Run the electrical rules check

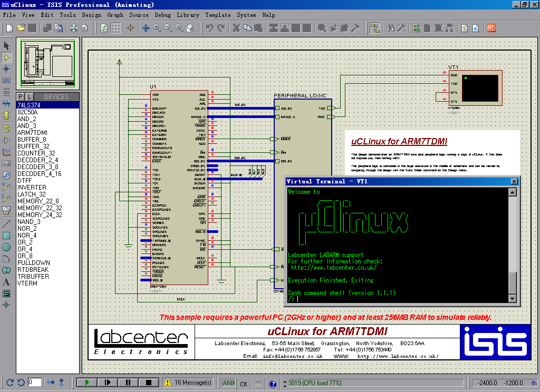[x=476, y=28]
